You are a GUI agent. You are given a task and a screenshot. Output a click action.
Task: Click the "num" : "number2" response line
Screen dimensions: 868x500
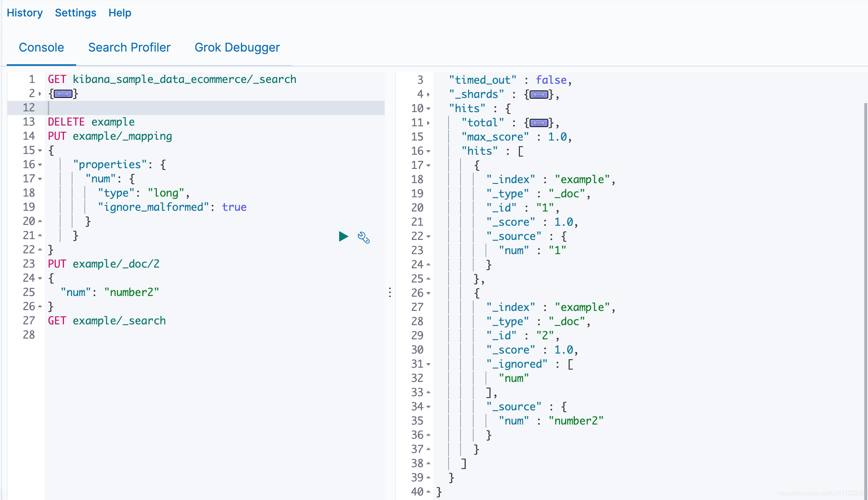click(551, 421)
